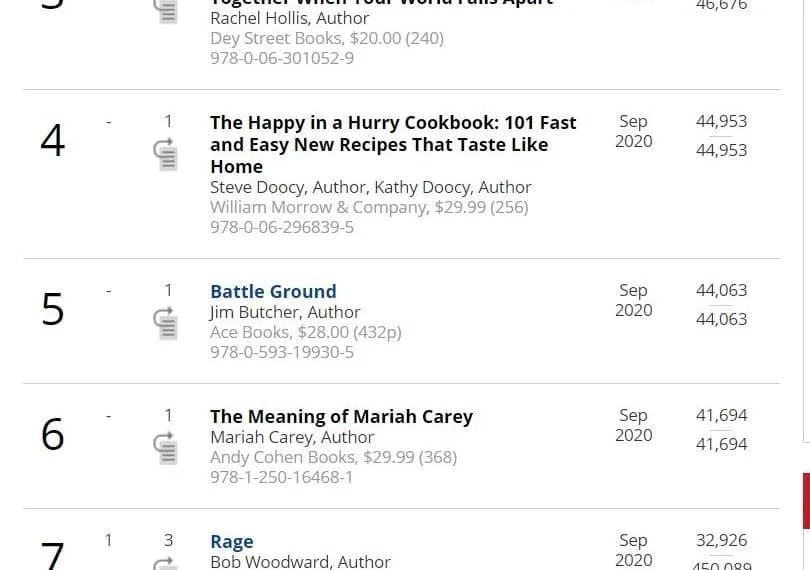Viewport: 810px width, 570px height.
Task: Click publisher William Morrow & Company line
Action: (369, 207)
